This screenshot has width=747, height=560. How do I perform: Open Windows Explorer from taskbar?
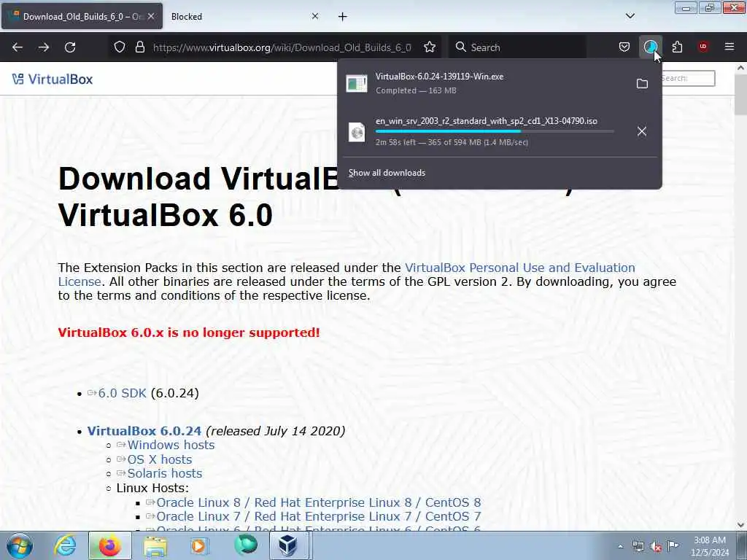click(155, 545)
